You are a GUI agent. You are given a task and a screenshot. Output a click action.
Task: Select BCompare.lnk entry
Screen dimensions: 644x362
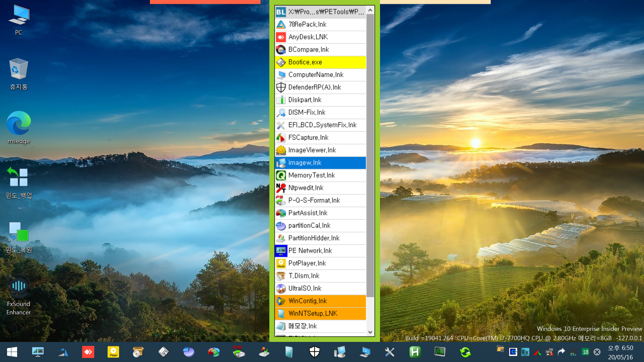click(x=320, y=50)
